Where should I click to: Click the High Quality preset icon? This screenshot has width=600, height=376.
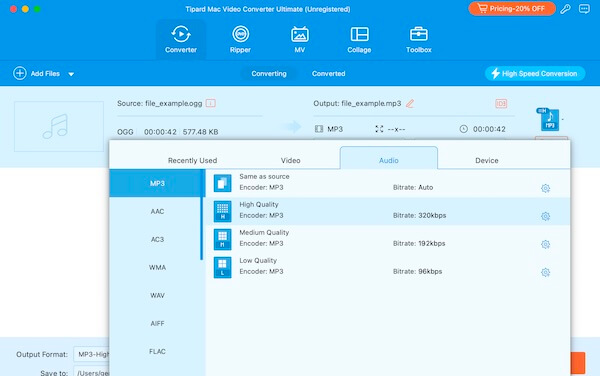(222, 211)
